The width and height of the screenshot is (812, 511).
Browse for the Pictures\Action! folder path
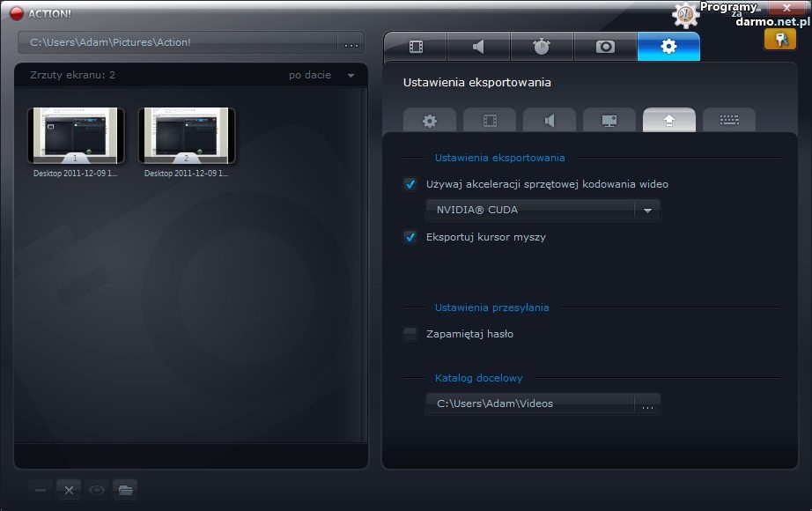coord(351,43)
